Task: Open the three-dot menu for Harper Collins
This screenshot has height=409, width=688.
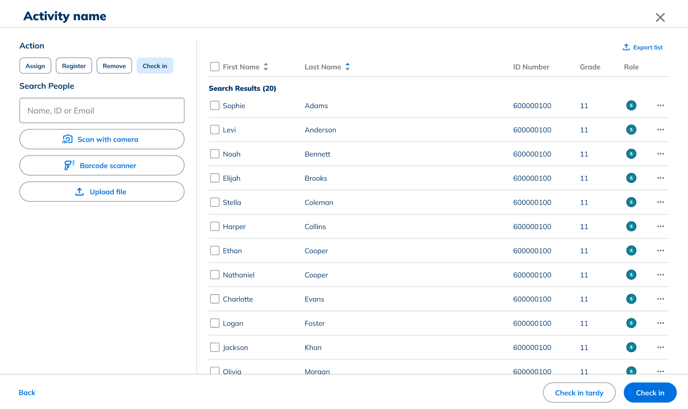Action: 660,227
